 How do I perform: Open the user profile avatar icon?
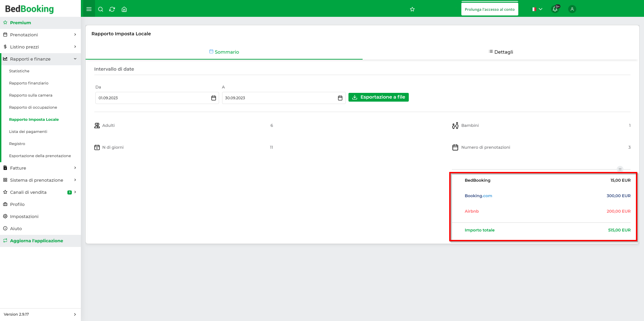572,9
